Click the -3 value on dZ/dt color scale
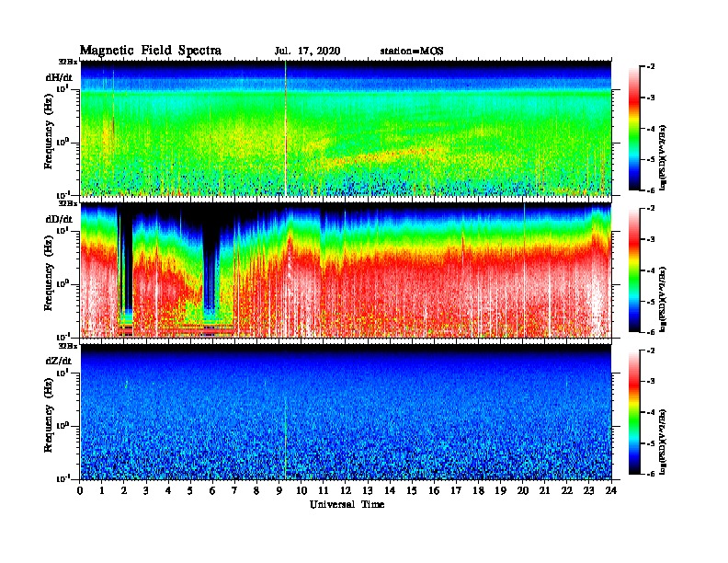 click(651, 382)
